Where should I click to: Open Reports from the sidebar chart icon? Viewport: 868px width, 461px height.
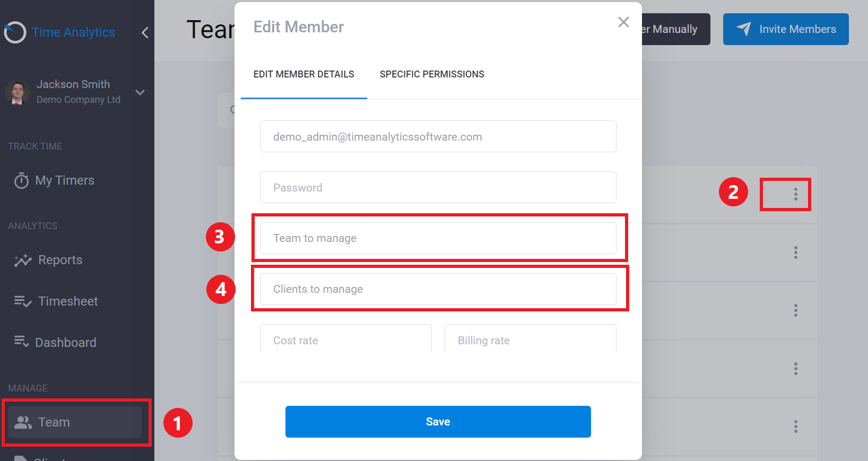[x=23, y=260]
